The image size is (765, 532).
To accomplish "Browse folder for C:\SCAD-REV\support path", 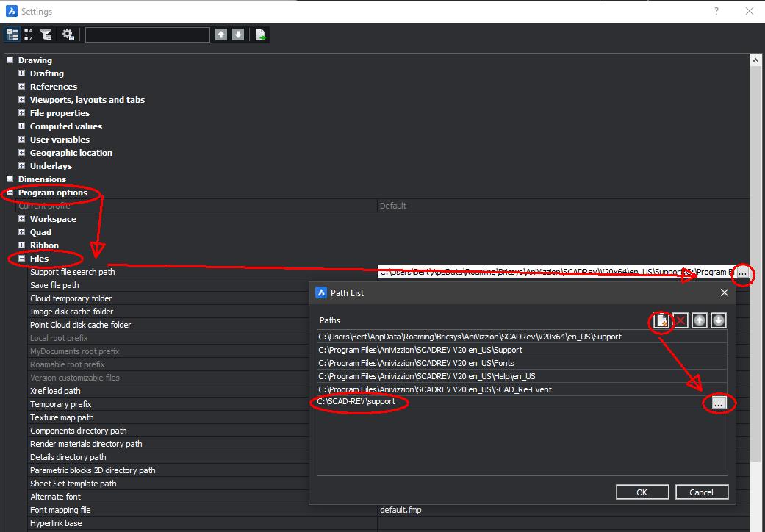I will tap(719, 403).
